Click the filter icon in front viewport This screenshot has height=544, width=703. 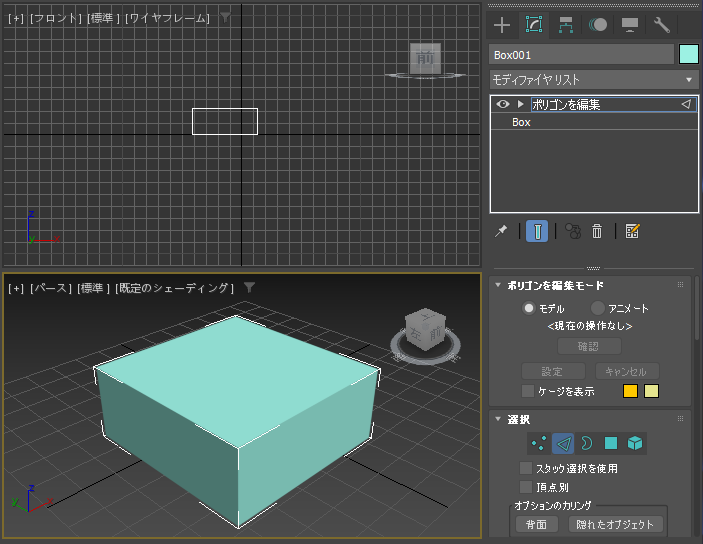click(226, 17)
